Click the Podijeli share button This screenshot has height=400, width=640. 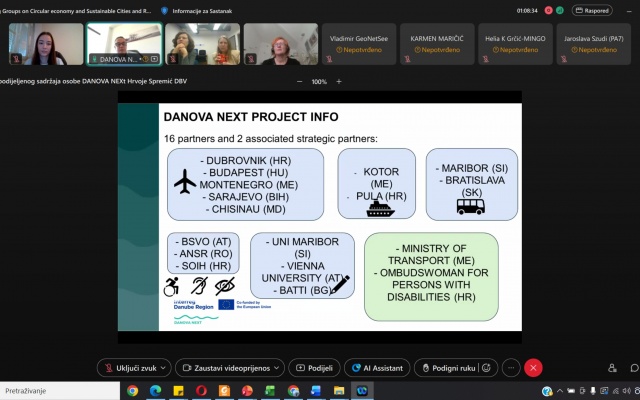click(314, 368)
